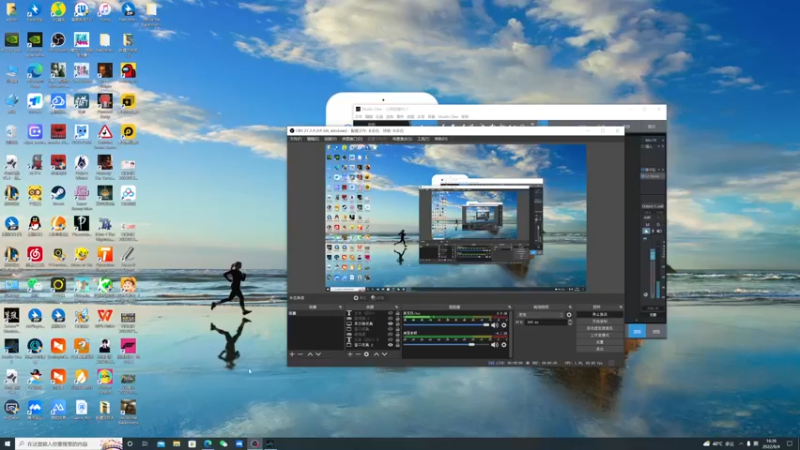Open source Properties button below preview

(x=361, y=298)
